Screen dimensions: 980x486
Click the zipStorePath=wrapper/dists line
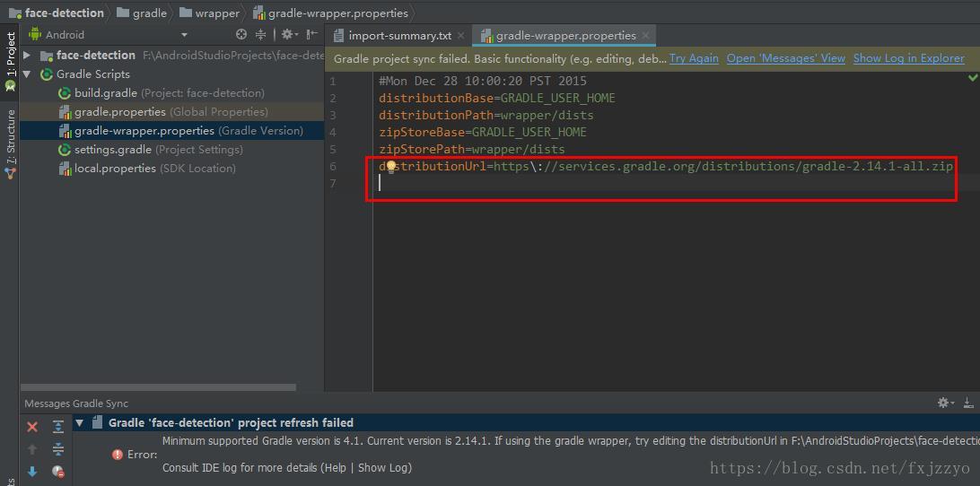[471, 150]
